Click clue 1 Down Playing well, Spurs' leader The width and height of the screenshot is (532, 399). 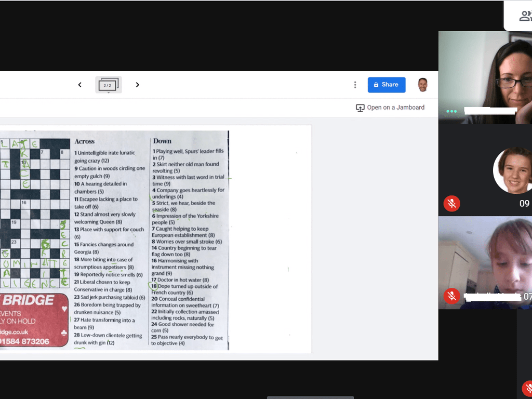(x=188, y=154)
